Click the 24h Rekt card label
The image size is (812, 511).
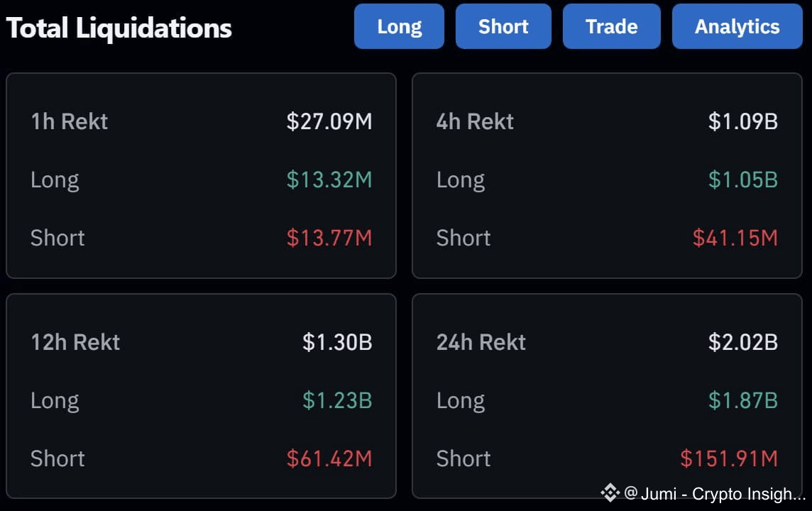point(481,342)
